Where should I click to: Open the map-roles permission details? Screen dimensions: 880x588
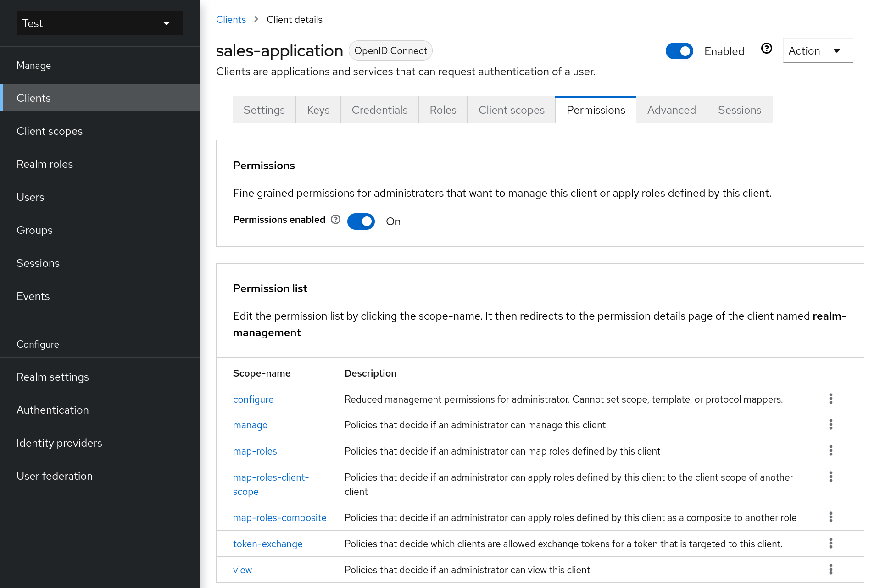(255, 451)
